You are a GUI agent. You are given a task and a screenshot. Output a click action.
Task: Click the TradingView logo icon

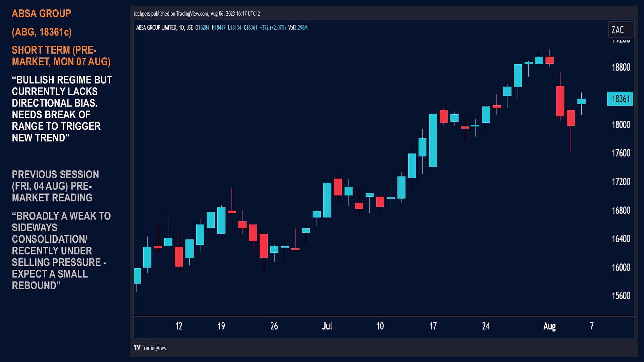pos(137,348)
